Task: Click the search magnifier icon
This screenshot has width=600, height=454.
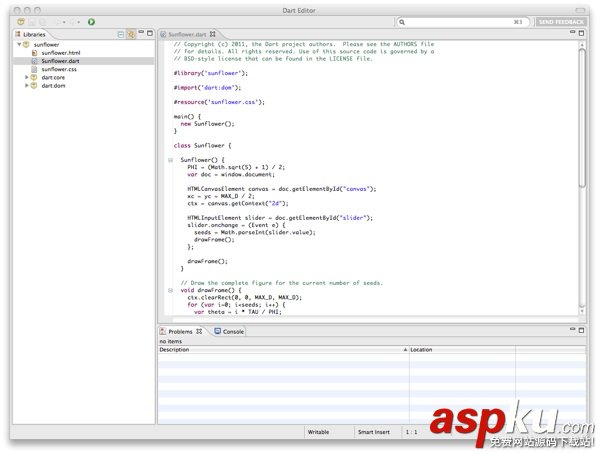Action: pyautogui.click(x=402, y=22)
